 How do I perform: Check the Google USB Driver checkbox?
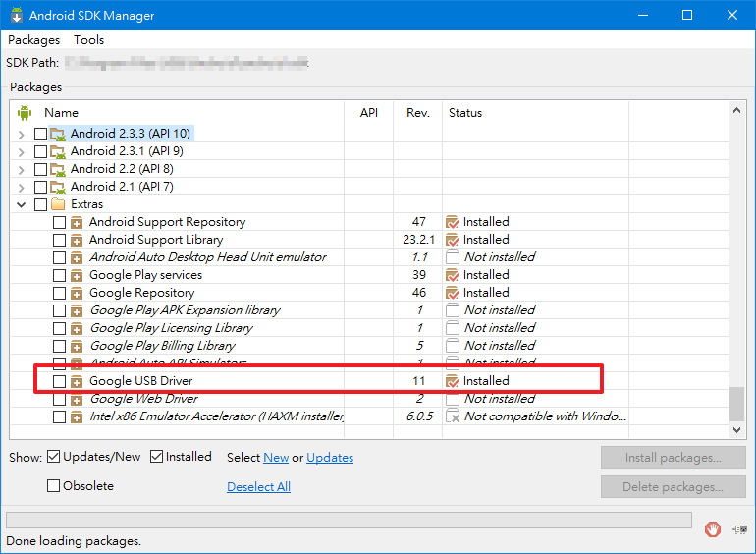(59, 381)
